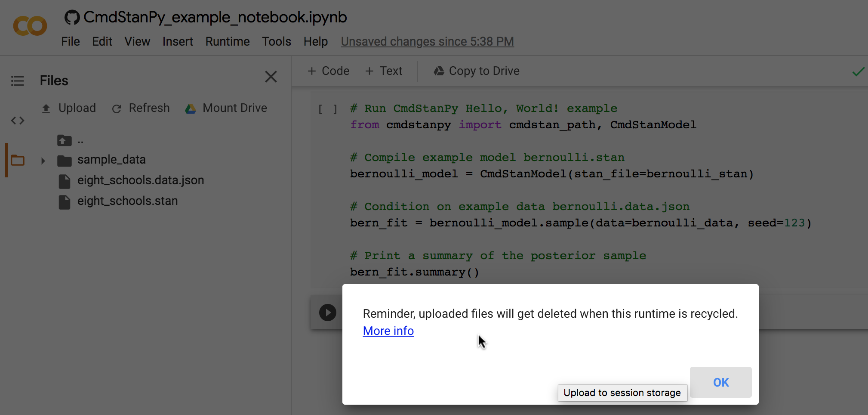868x415 pixels.
Task: Open the code snippets sidebar icon
Action: point(17,121)
